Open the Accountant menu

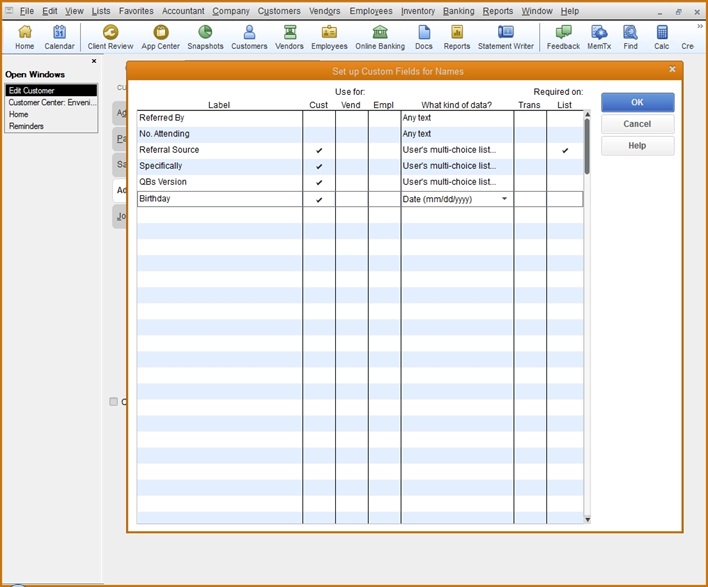click(x=183, y=11)
